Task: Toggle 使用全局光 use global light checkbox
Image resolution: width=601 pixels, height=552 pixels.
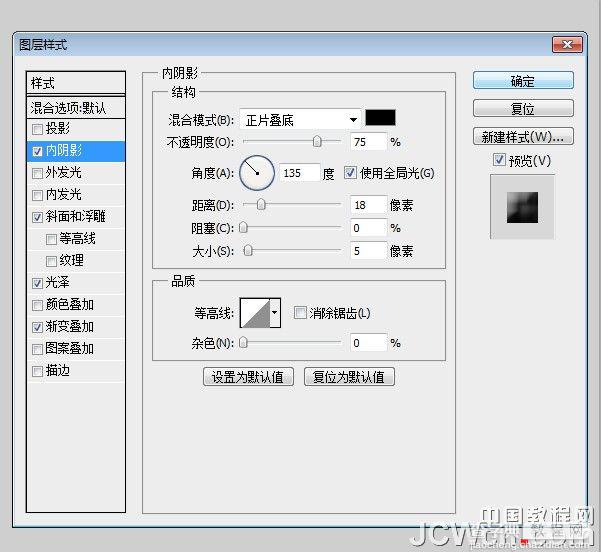Action: 350,172
